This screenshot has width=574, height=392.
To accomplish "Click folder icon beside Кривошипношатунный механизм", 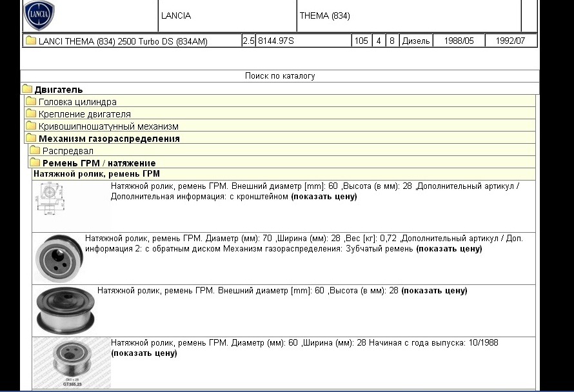I will [31, 126].
